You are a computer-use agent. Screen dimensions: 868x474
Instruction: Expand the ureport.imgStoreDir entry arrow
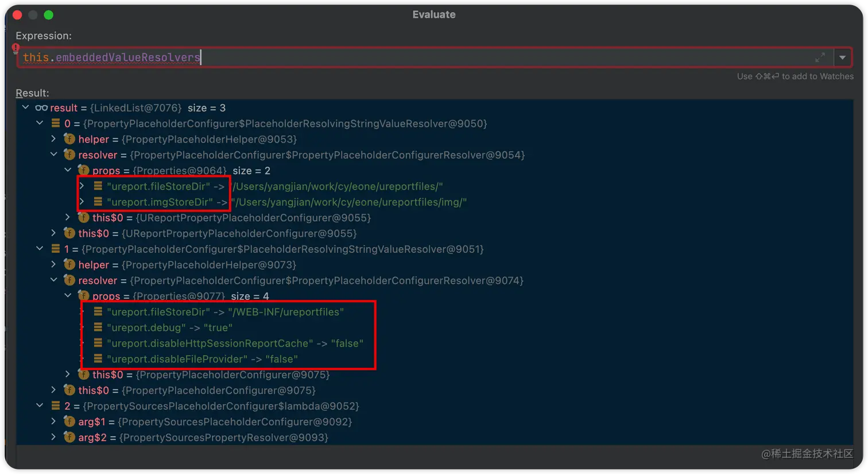82,202
